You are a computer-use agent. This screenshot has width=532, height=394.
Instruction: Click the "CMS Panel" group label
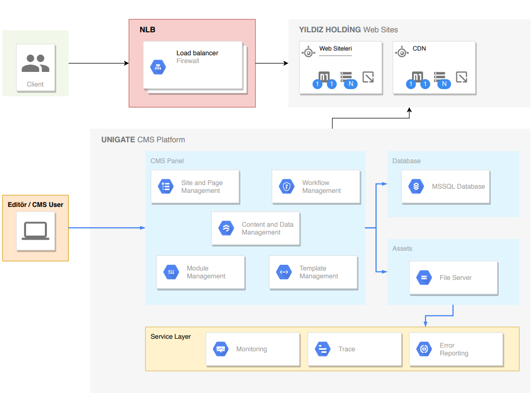[167, 161]
